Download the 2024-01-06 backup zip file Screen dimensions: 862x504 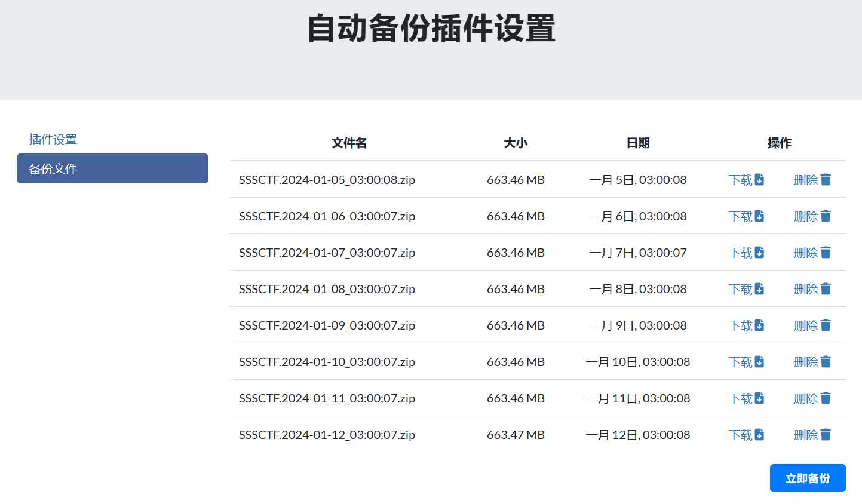pyautogui.click(x=746, y=216)
